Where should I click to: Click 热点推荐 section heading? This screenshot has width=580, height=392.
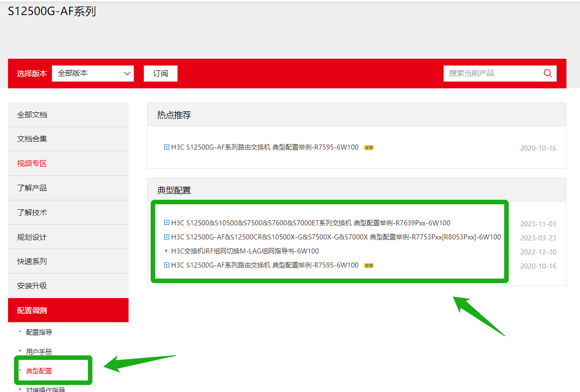(x=174, y=115)
